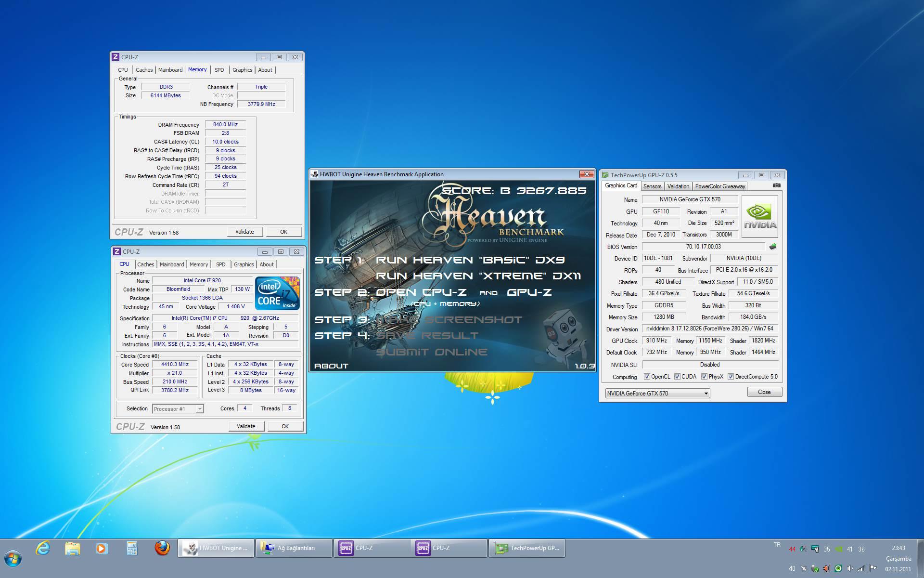This screenshot has height=578, width=924.
Task: Open Caches tab in upper CPU-Z window
Action: [144, 70]
